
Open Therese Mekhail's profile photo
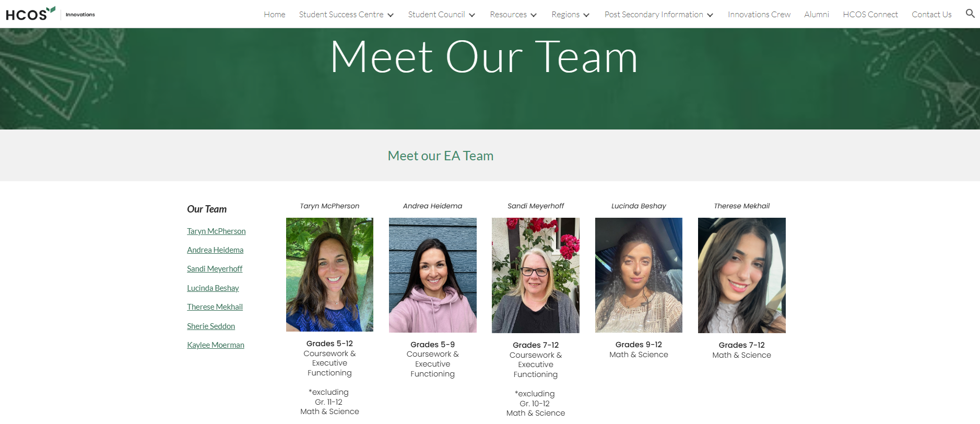tap(742, 275)
